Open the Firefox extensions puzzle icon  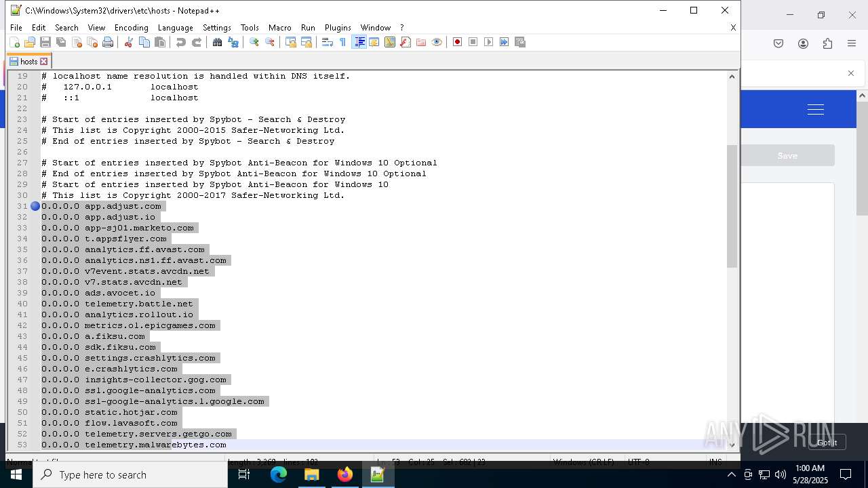pyautogui.click(x=827, y=43)
